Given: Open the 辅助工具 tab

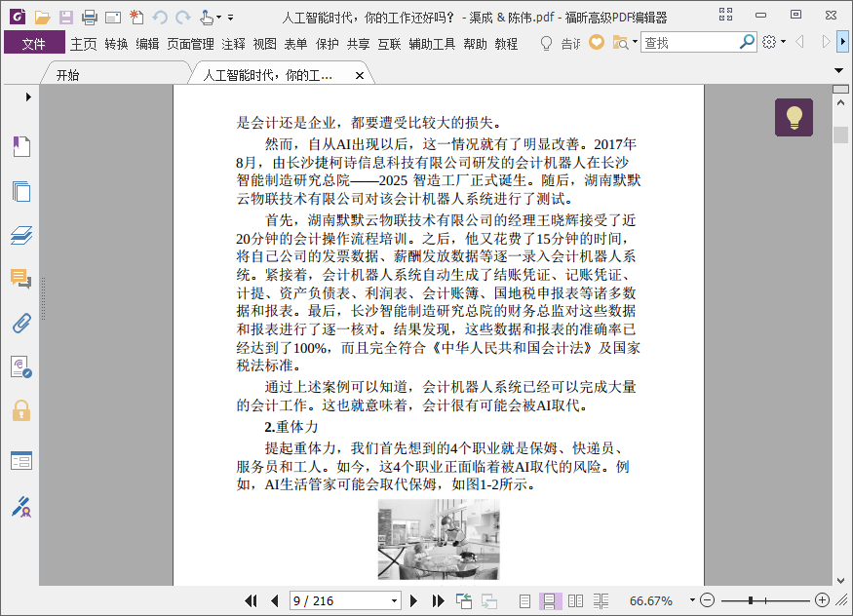Looking at the screenshot, I should 432,44.
